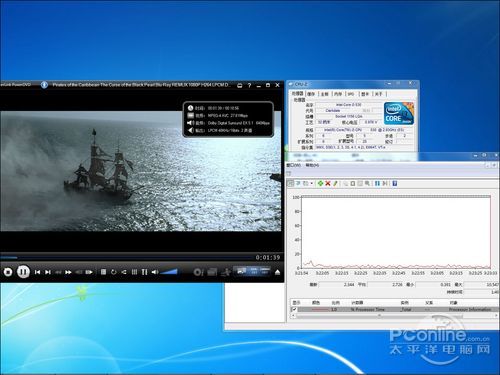
Task: Open Performance Monitor toolbar help icon
Action: [395, 183]
